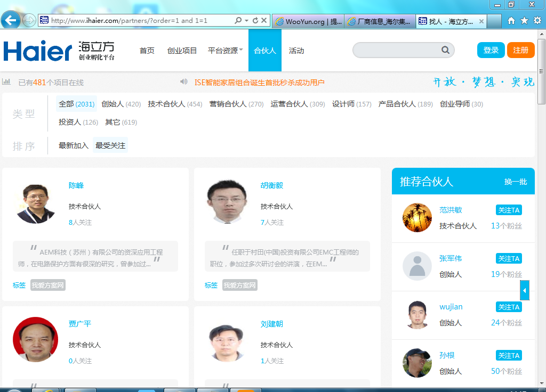
Task: Follow wujian with 关注TA
Action: pos(509,307)
